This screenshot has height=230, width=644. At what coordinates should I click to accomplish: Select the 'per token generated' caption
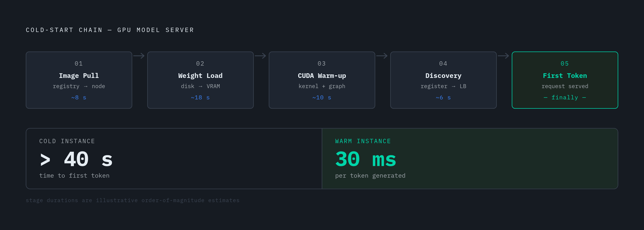(370, 176)
